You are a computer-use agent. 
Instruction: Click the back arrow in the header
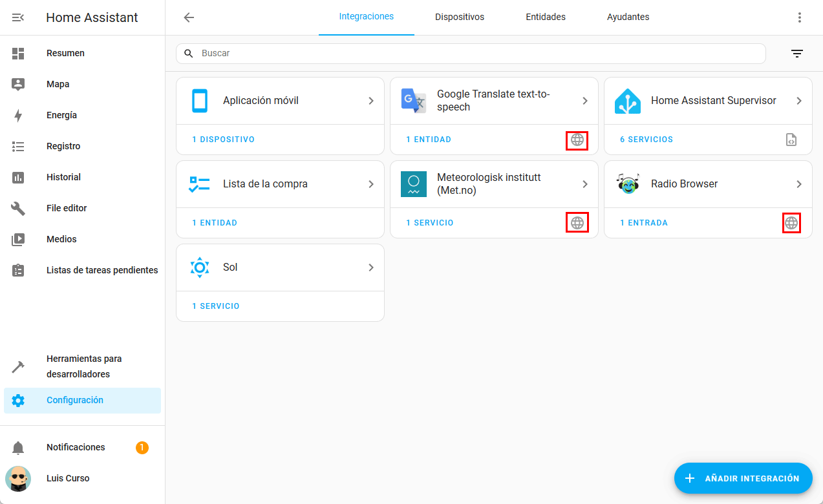pos(189,17)
